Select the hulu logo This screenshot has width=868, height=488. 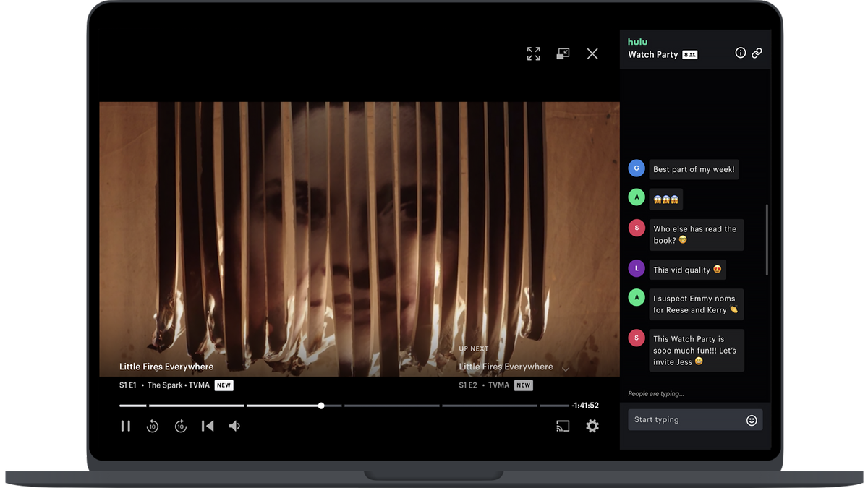(x=637, y=42)
